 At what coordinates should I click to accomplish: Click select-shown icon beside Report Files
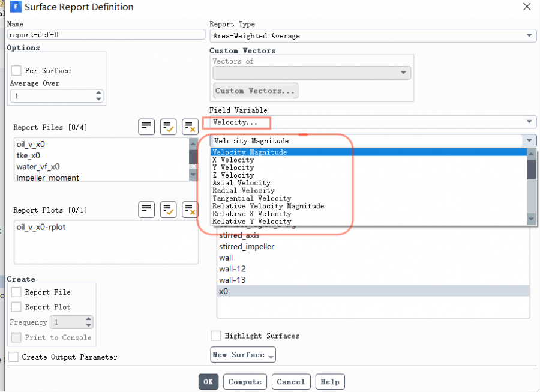169,127
